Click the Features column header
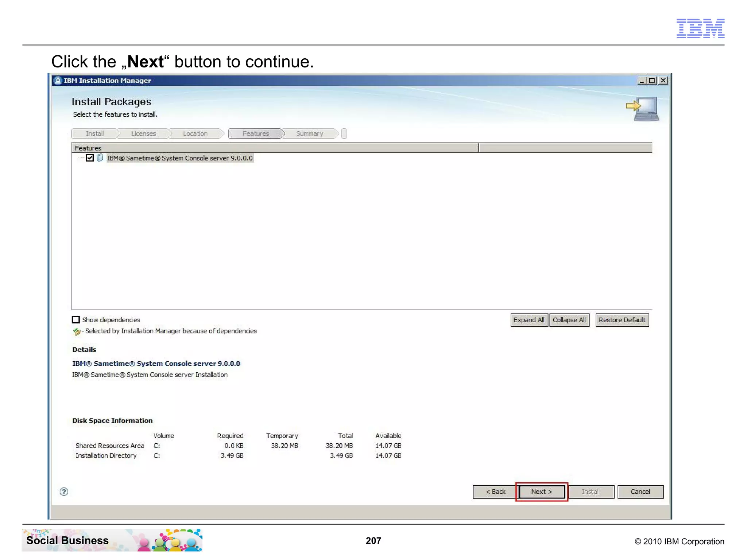Image resolution: width=747 pixels, height=560 pixels. coord(275,148)
